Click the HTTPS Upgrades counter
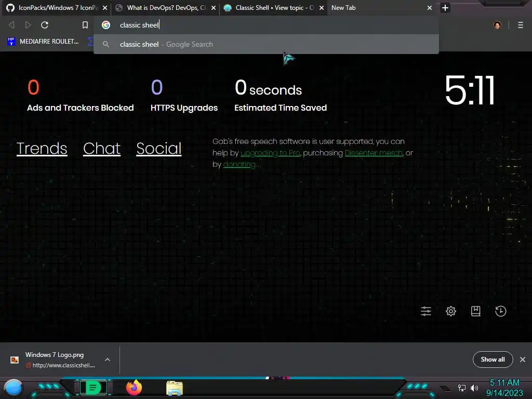This screenshot has width=532, height=399. point(184,96)
